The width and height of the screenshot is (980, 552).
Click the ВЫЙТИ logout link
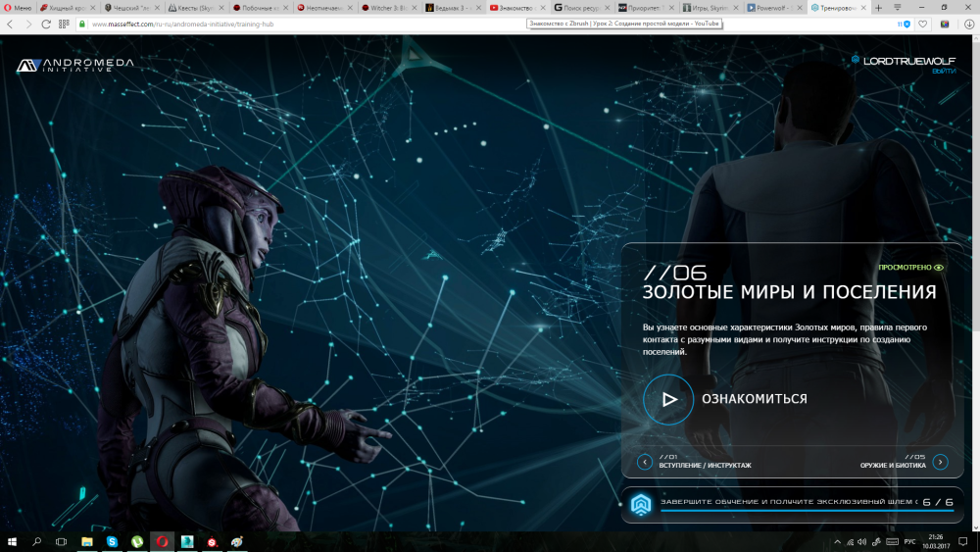click(944, 72)
